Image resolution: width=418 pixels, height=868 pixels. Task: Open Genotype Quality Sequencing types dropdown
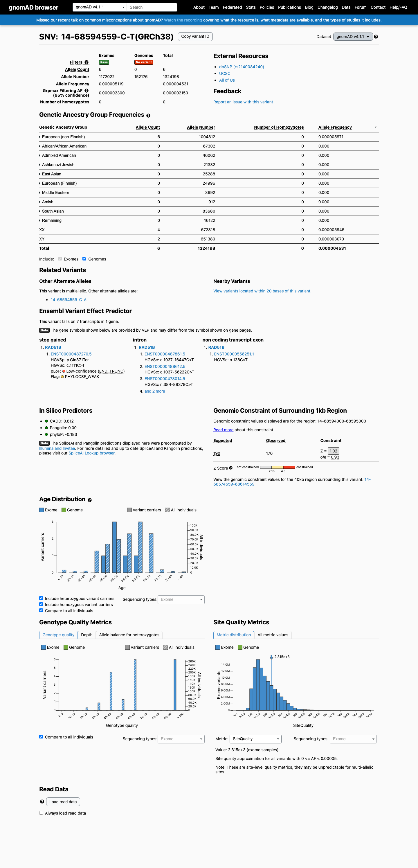[x=181, y=739]
